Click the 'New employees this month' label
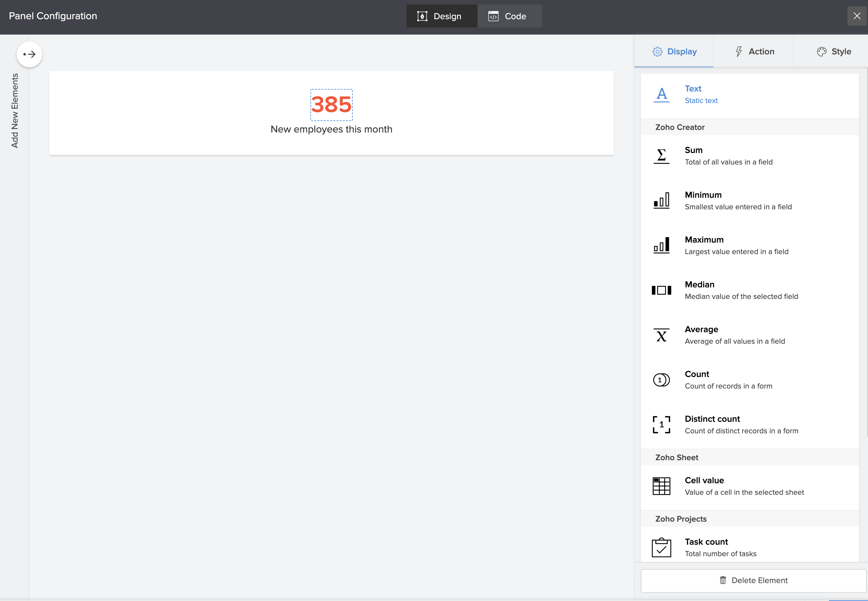 pos(331,129)
